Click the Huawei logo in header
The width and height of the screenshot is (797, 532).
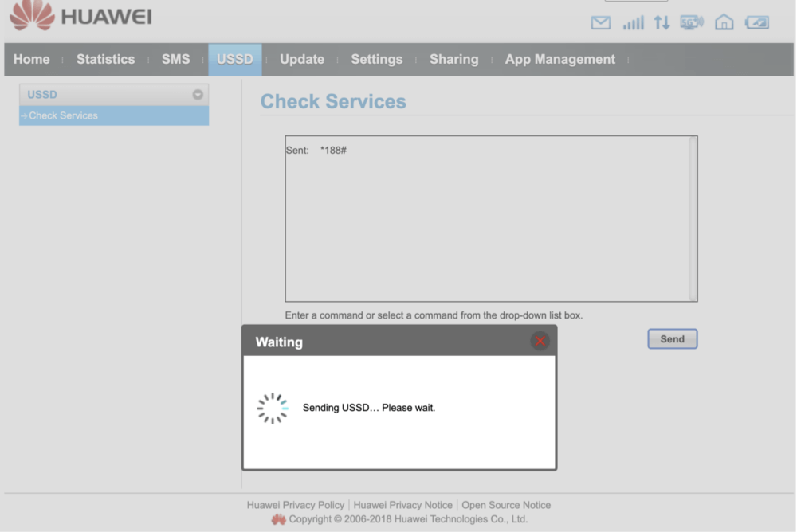pos(80,17)
